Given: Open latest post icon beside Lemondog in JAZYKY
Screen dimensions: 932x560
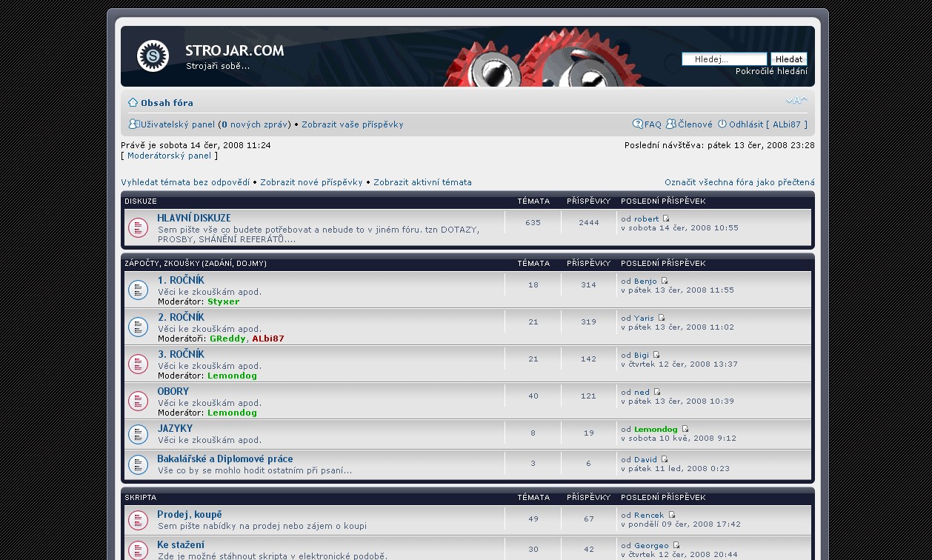Looking at the screenshot, I should click(x=685, y=429).
